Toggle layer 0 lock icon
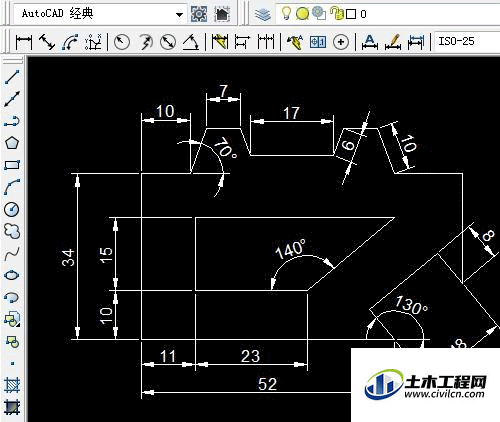The image size is (500, 422). 337,13
